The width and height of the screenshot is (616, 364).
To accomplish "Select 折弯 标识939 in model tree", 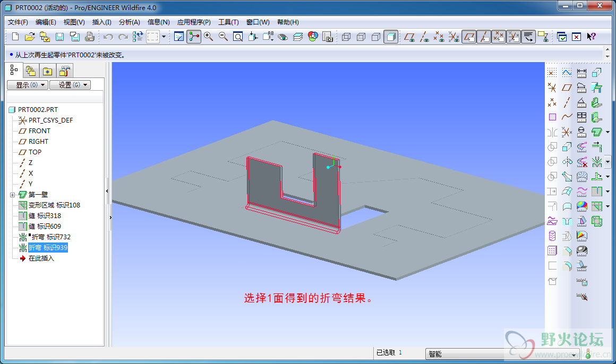I will tap(48, 248).
